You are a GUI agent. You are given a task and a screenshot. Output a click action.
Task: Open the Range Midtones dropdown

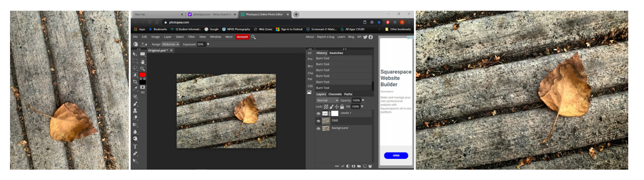click(x=170, y=44)
